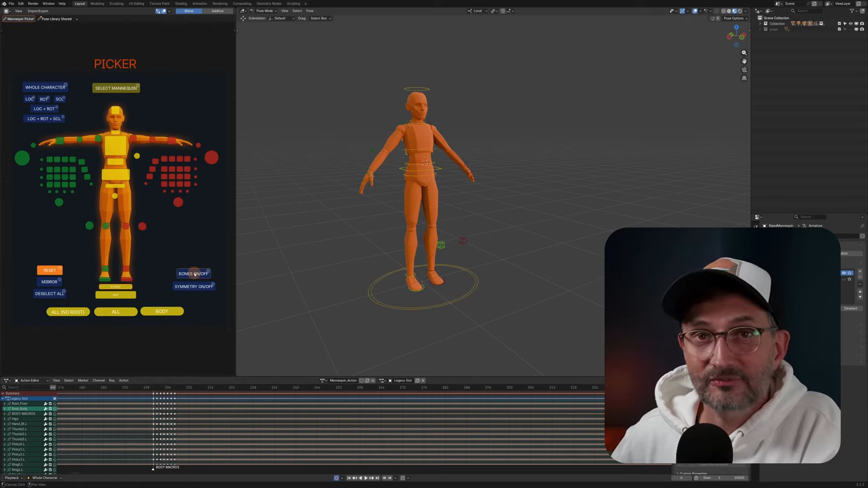Unlink the Mannequin_Action with its X icon
Screen dimensions: 868x488
(x=373, y=380)
